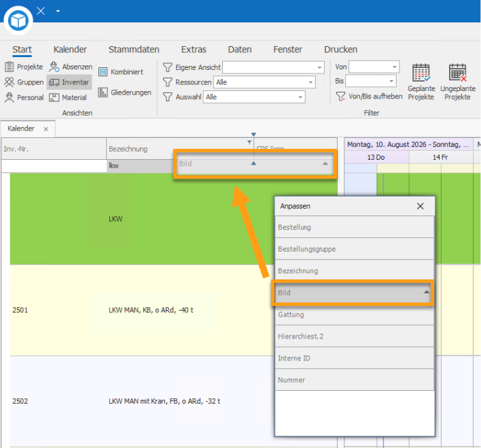Open the Extras ribbon tab
Image resolution: width=481 pixels, height=448 pixels.
tap(194, 50)
